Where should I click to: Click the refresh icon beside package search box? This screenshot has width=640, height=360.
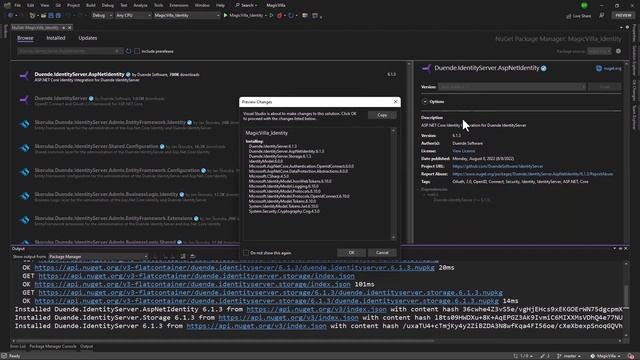(x=129, y=51)
